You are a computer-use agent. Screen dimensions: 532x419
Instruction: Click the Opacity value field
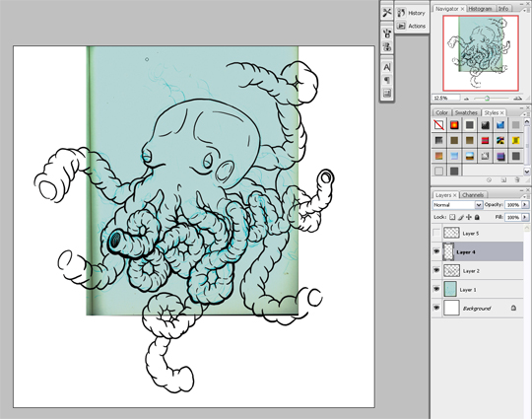(513, 205)
